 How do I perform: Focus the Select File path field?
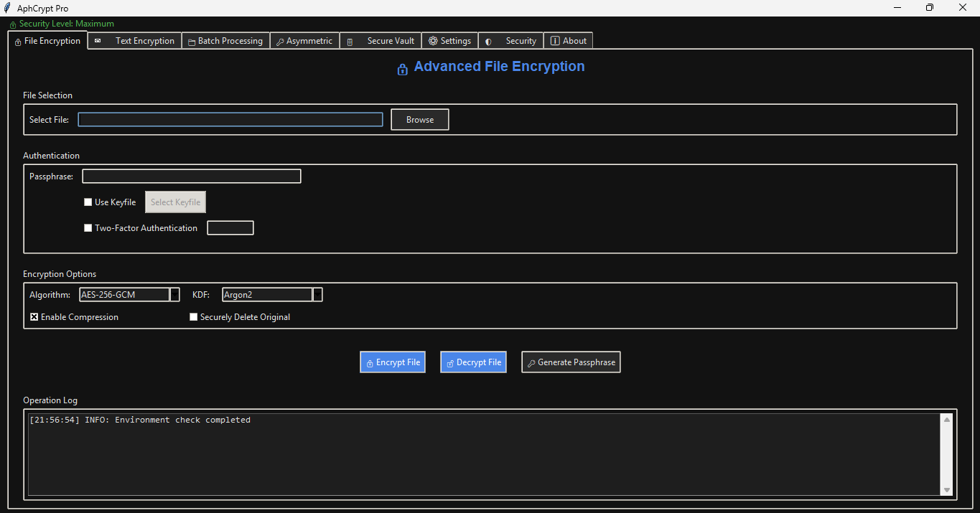click(x=230, y=120)
